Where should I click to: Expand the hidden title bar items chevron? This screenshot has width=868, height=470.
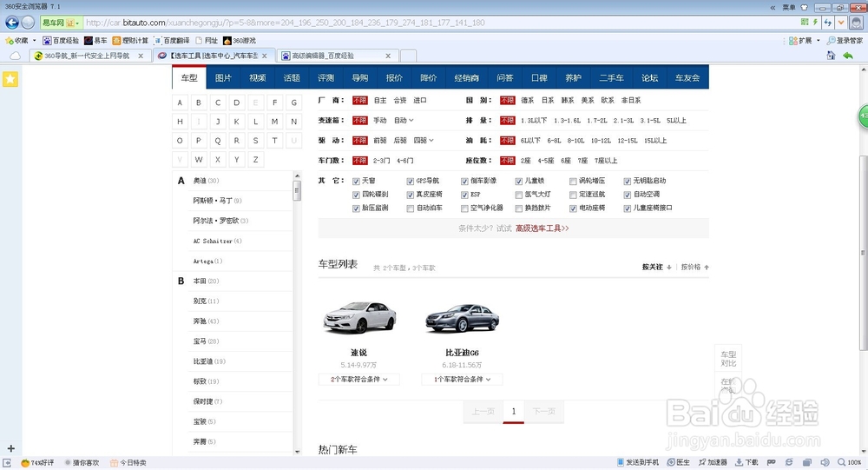tap(773, 8)
